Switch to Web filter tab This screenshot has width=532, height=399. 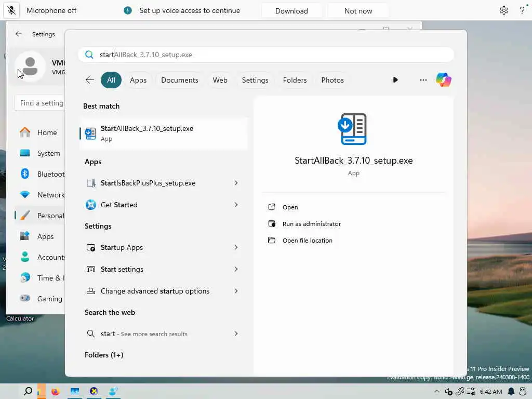(220, 80)
